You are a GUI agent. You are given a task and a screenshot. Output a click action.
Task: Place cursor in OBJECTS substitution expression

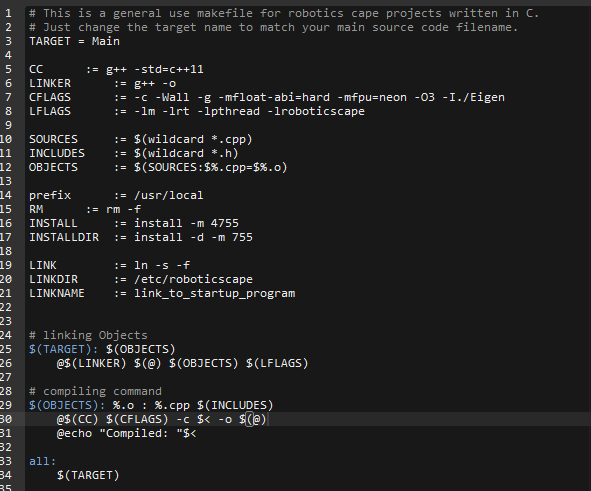pyautogui.click(x=210, y=167)
